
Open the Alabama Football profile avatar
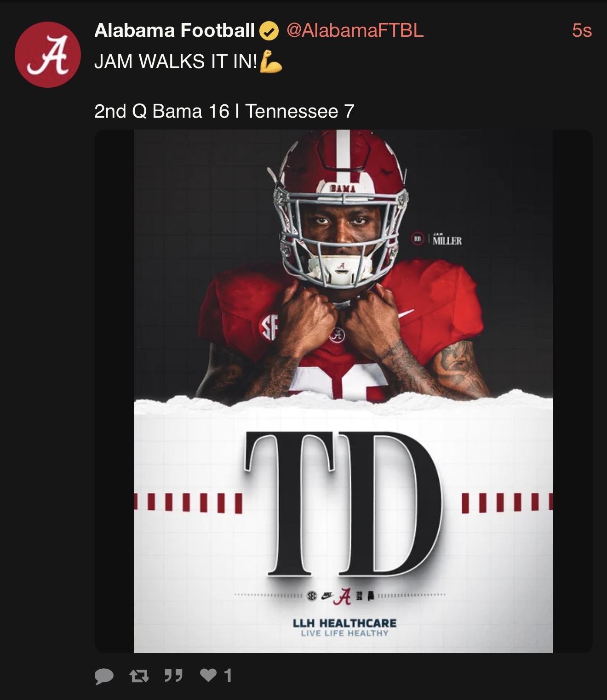[x=47, y=55]
